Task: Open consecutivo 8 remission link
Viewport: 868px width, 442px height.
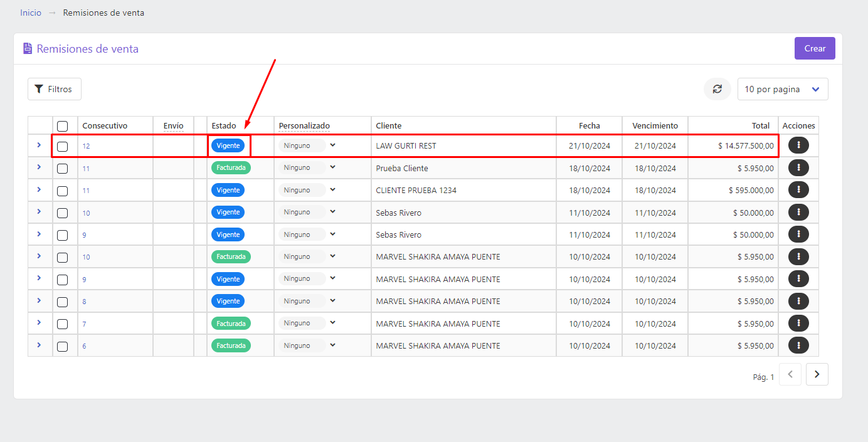Action: pos(85,302)
